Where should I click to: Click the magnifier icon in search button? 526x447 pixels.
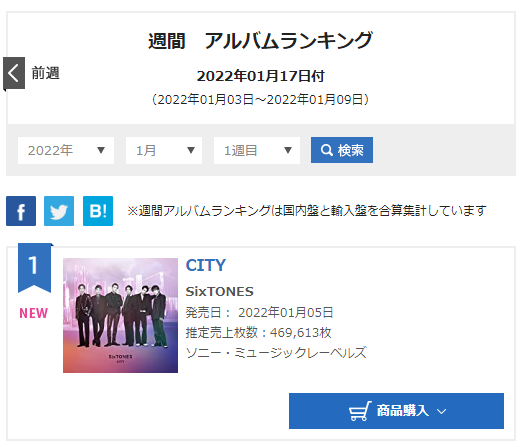point(326,150)
